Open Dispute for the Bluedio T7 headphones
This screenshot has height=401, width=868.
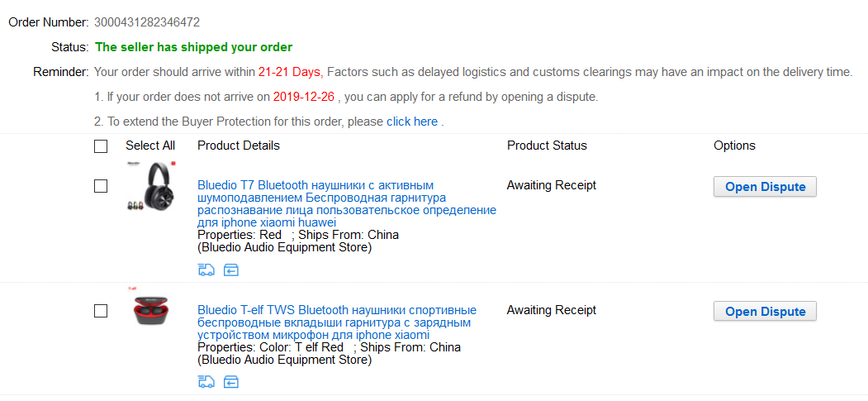[765, 187]
